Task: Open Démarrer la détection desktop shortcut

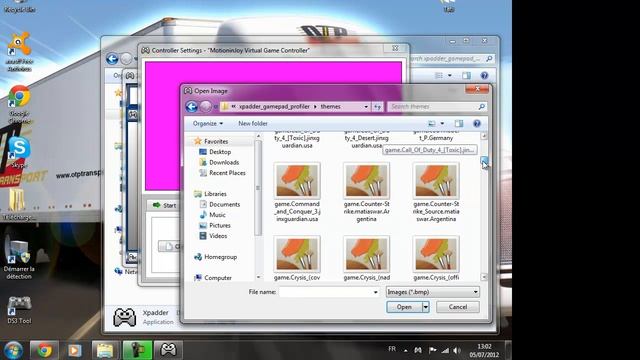Action: pyautogui.click(x=19, y=260)
